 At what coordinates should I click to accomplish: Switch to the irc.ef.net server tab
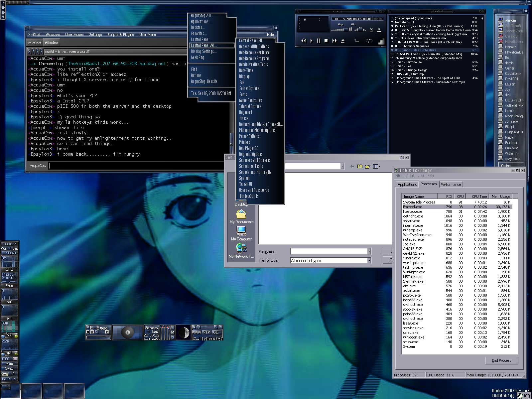click(35, 43)
